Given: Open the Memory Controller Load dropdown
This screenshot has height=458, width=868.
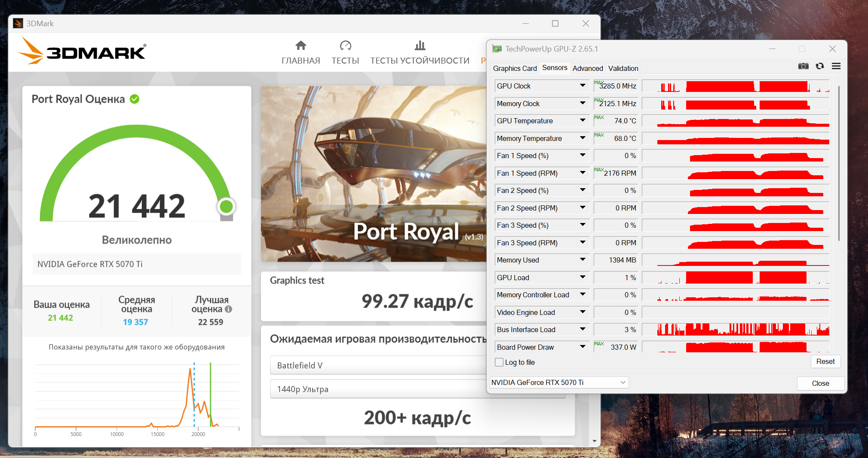Looking at the screenshot, I should point(583,295).
